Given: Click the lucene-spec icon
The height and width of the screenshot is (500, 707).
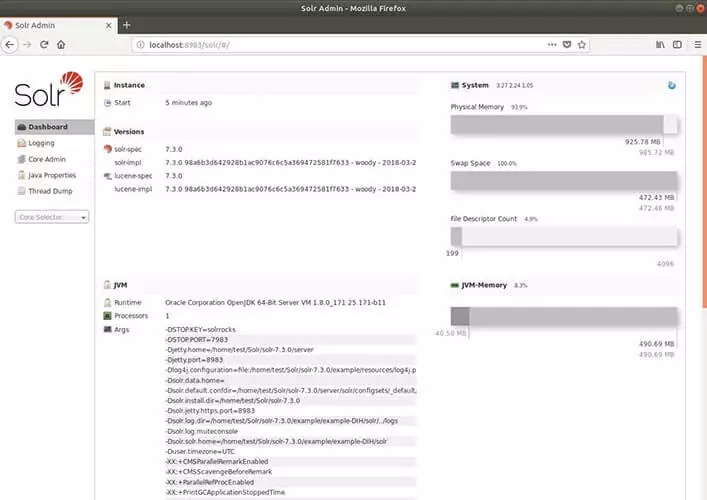Looking at the screenshot, I should click(108, 176).
